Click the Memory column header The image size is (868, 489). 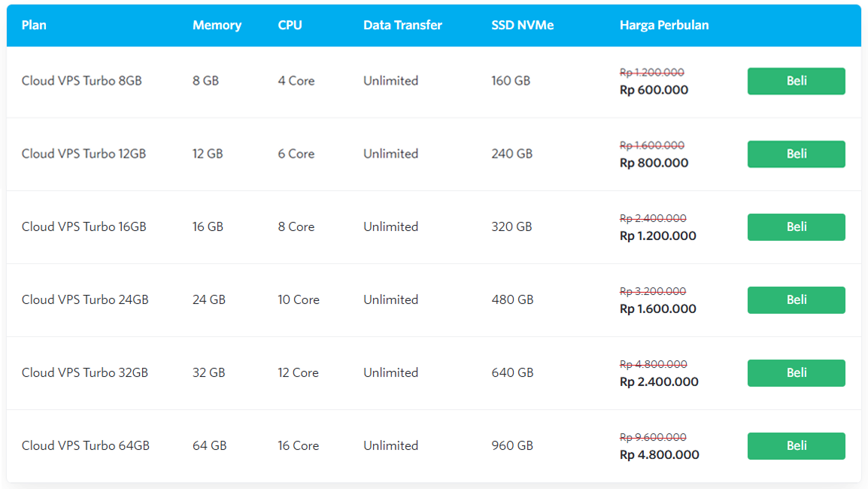(x=217, y=25)
